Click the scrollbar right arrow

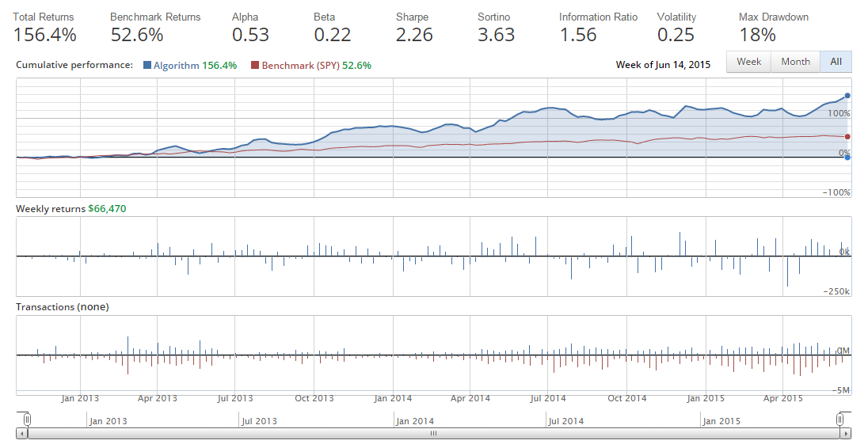pyautogui.click(x=846, y=434)
